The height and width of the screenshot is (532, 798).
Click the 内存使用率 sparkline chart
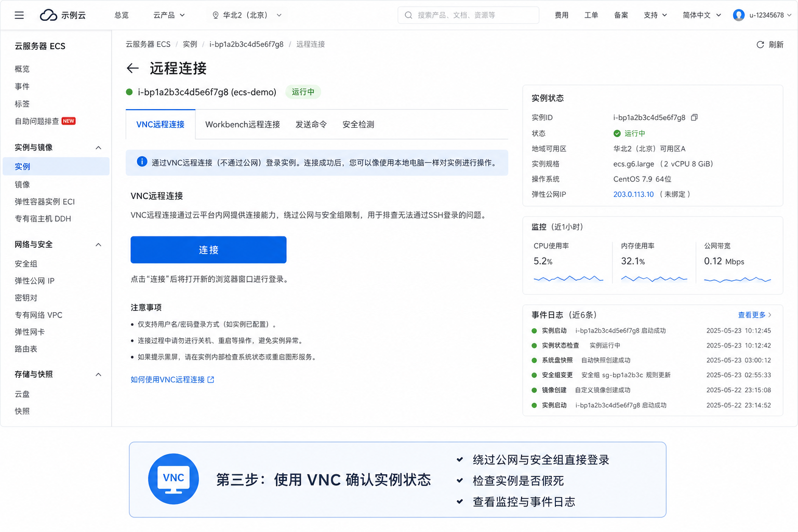pos(654,279)
